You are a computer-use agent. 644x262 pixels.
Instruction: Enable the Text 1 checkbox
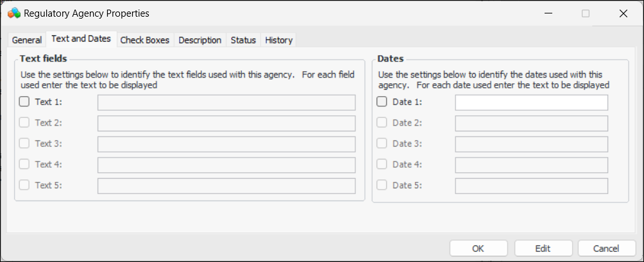pos(24,101)
